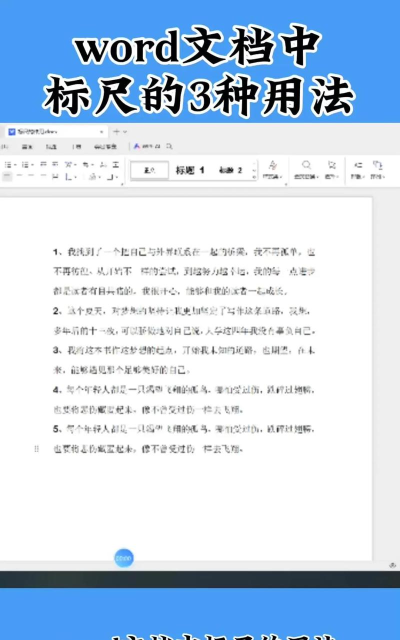This screenshot has height=640, width=400.
Task: Open the WPS AI assistant
Action: coord(147,146)
